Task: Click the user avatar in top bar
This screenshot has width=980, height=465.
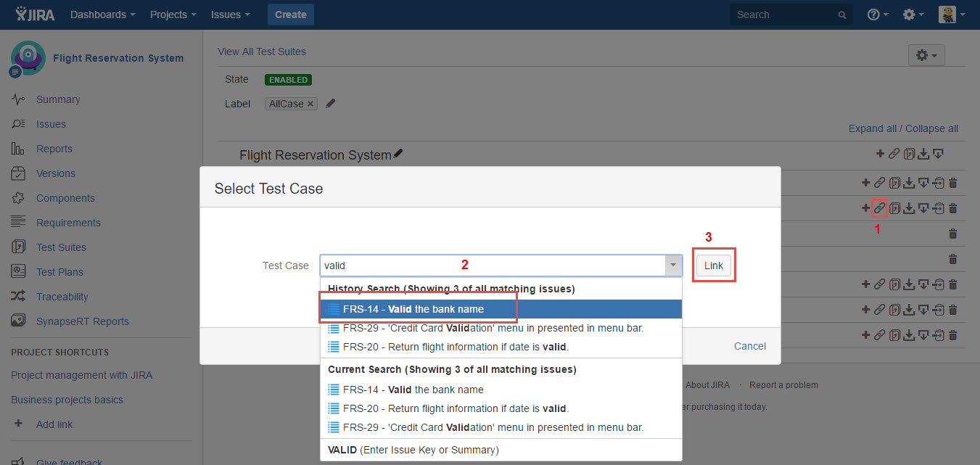Action: pyautogui.click(x=947, y=15)
